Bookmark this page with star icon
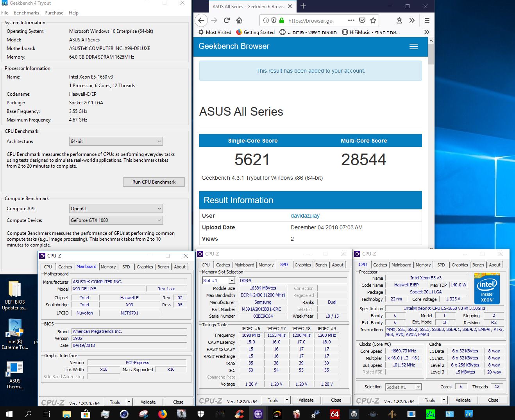The height and width of the screenshot is (420, 515). [373, 20]
